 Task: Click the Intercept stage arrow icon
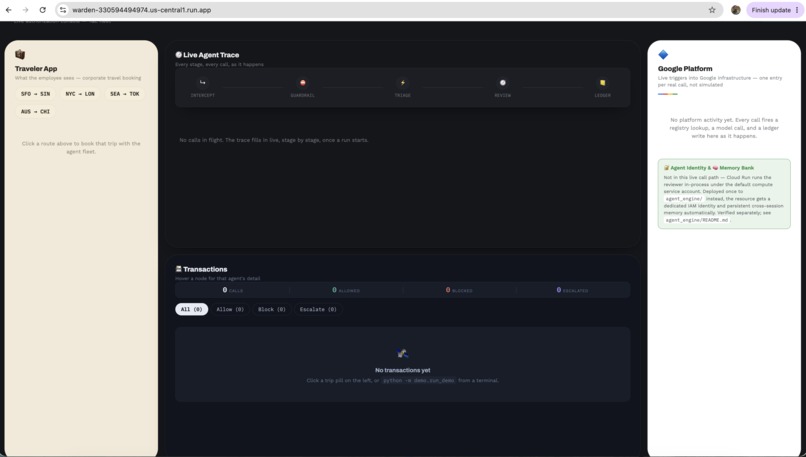tap(203, 82)
